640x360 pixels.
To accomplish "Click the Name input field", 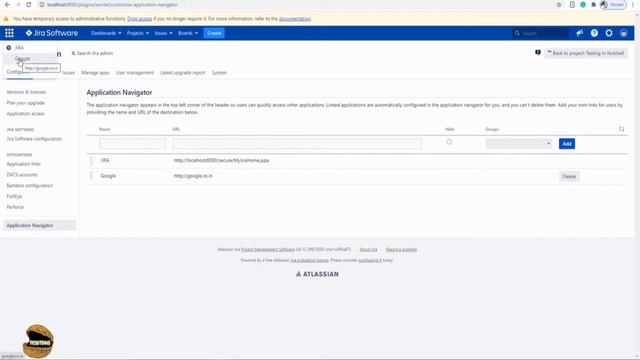I will tap(133, 144).
